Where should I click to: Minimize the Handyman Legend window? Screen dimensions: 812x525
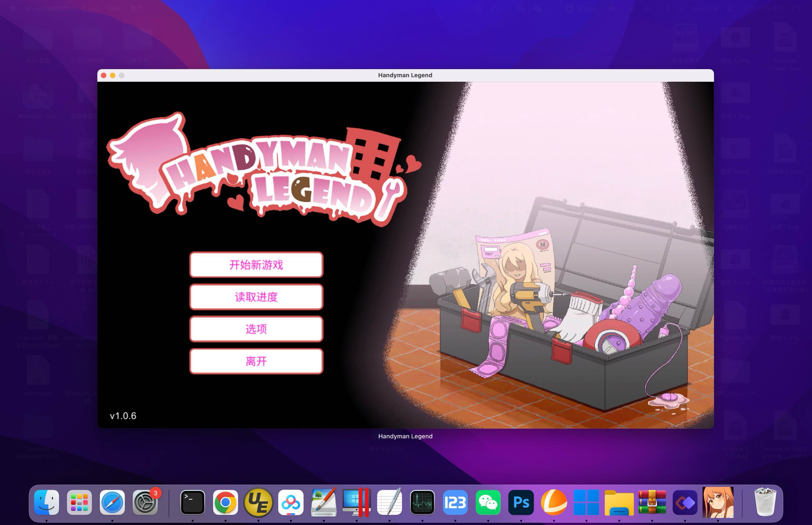(112, 75)
